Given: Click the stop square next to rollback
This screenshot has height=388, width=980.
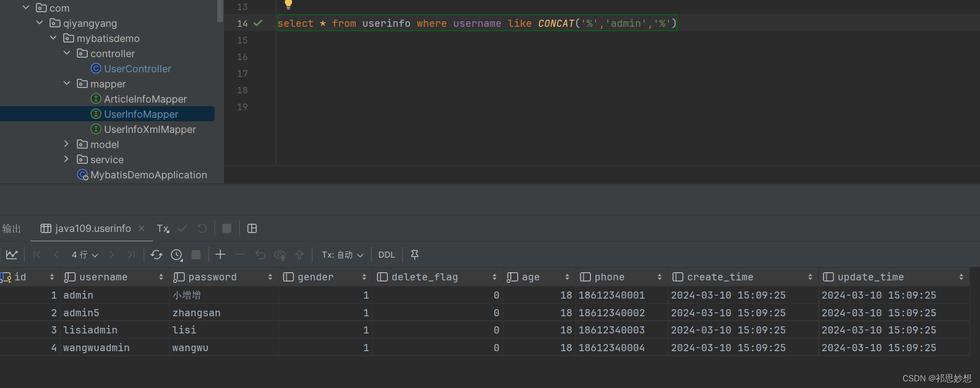Looking at the screenshot, I should [x=227, y=228].
